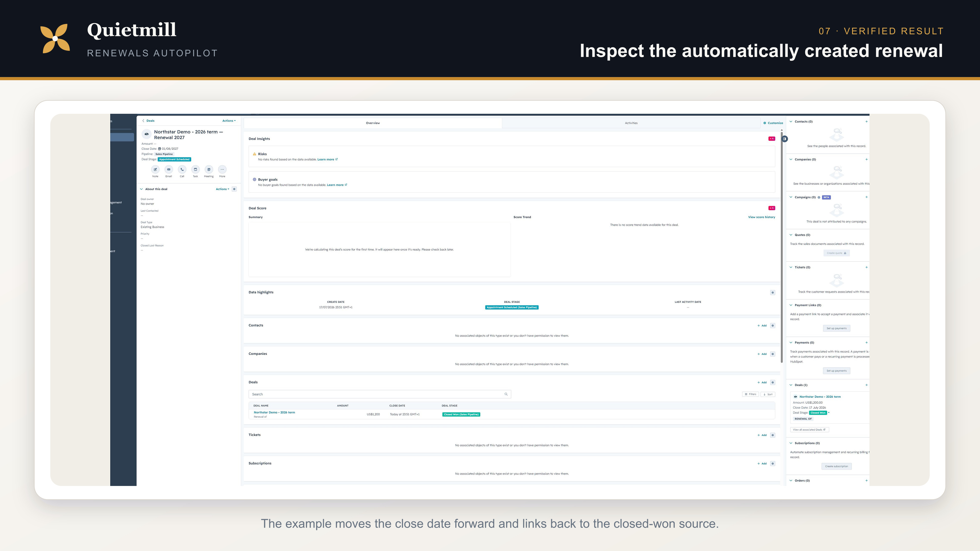Focus the Deals Search input field
This screenshot has height=551, width=980.
[x=380, y=394]
